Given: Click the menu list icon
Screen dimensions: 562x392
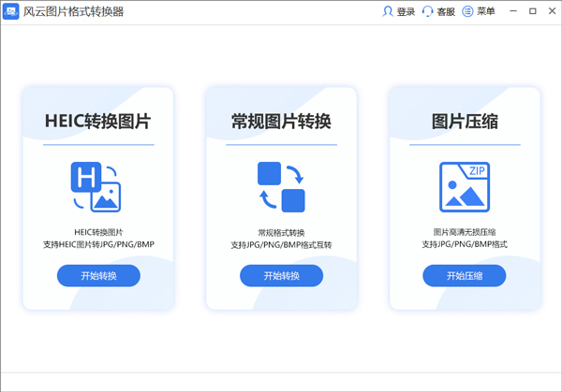Looking at the screenshot, I should coord(467,11).
